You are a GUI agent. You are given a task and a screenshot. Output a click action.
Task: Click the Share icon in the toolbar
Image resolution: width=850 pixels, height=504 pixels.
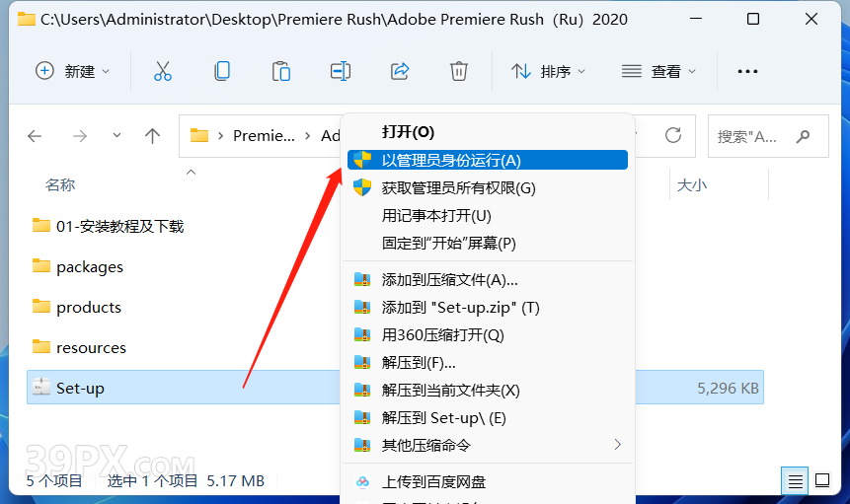point(400,71)
